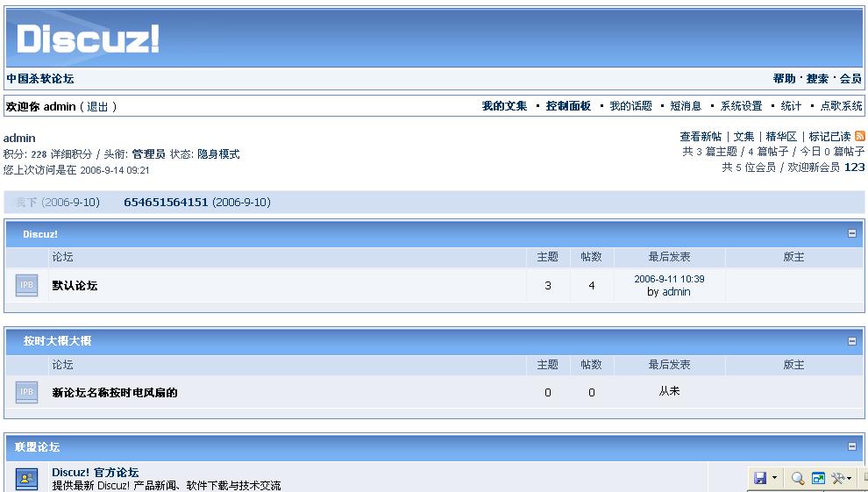Click the 中国杀软论坛 site title link

tap(39, 79)
